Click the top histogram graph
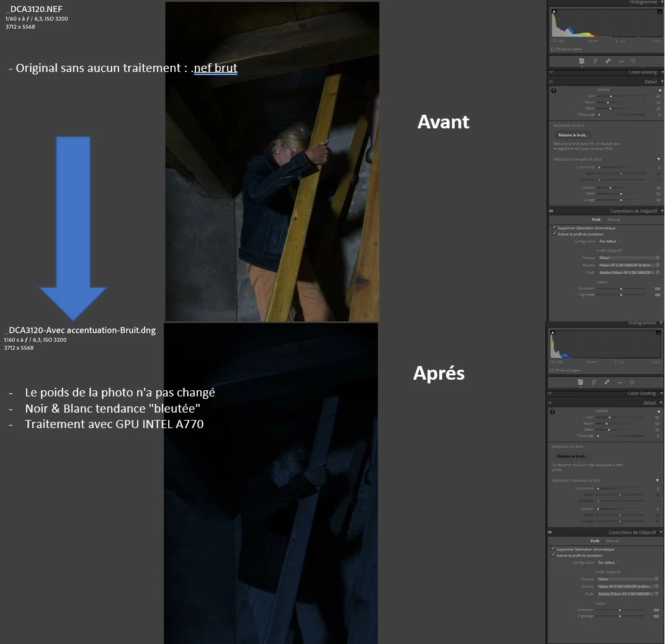The height and width of the screenshot is (644, 665). click(x=607, y=23)
